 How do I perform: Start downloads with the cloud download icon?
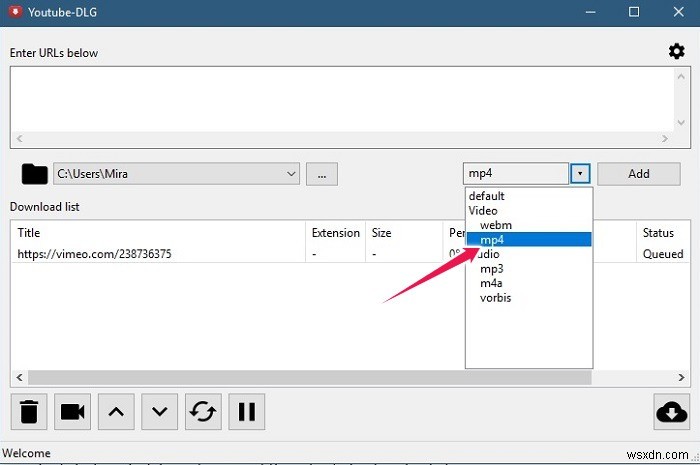(671, 411)
